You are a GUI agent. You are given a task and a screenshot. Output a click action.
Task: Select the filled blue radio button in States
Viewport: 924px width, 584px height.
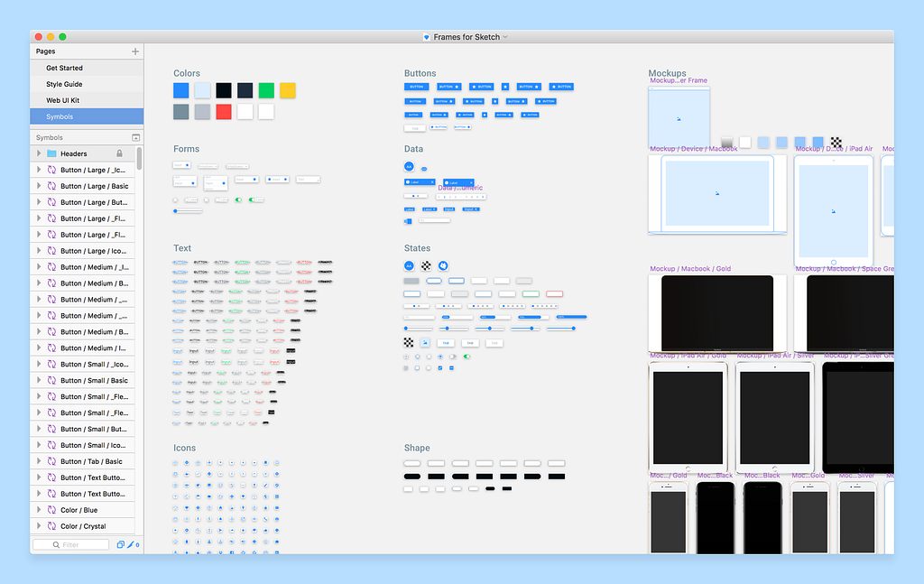coord(440,357)
